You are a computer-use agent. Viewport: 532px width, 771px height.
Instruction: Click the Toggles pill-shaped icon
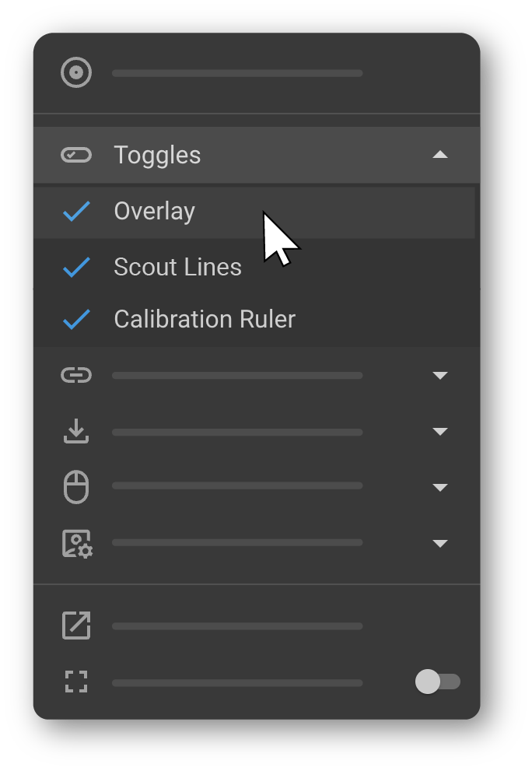click(76, 155)
